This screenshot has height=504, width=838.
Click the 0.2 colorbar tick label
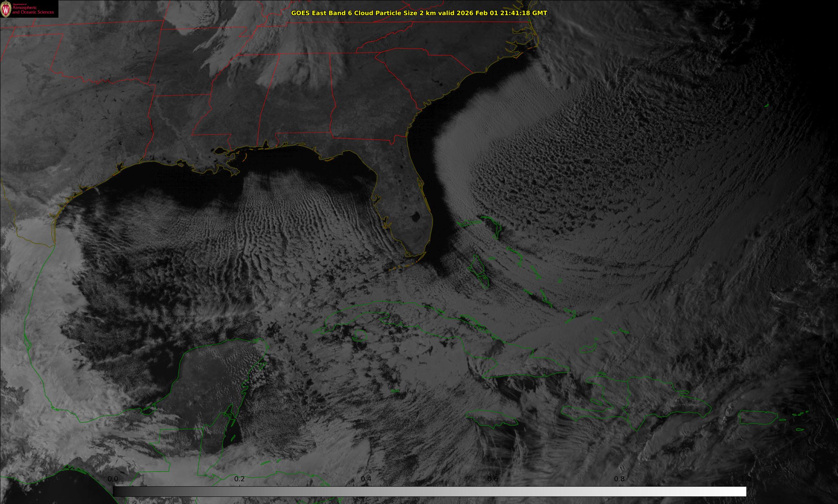(240, 479)
